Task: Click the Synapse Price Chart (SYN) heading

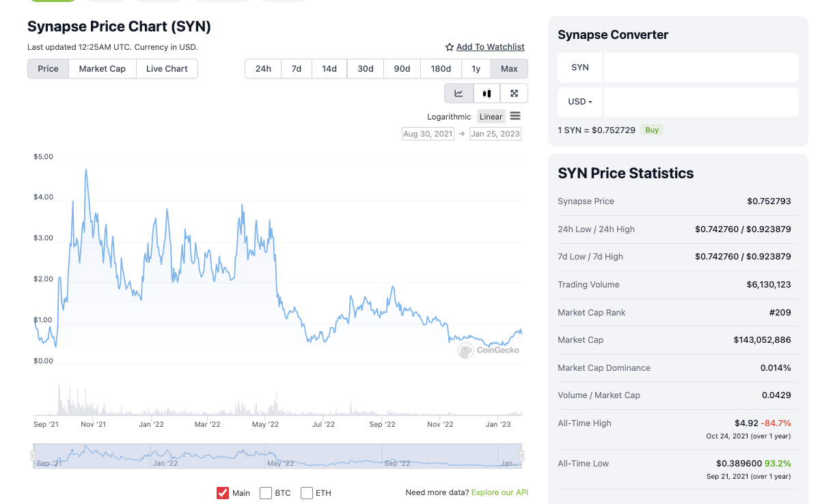Action: click(x=119, y=27)
